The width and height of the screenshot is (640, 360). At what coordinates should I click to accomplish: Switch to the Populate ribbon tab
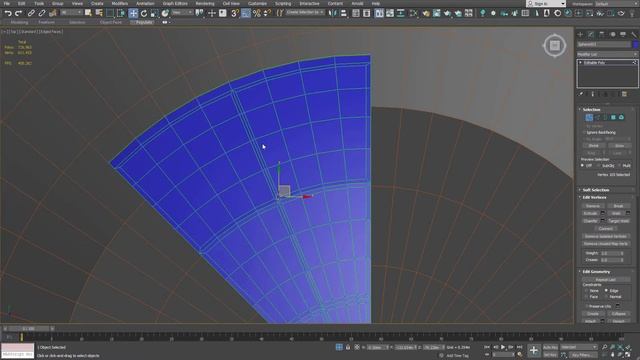point(144,22)
